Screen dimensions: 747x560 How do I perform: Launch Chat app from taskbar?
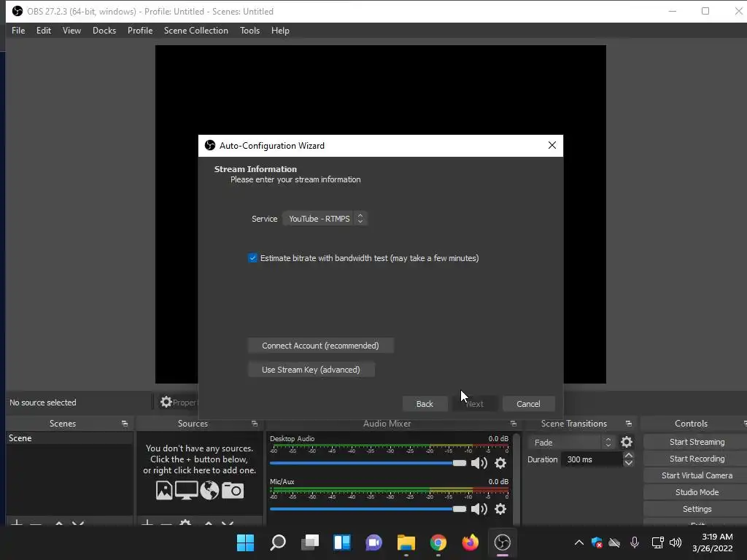pos(374,542)
